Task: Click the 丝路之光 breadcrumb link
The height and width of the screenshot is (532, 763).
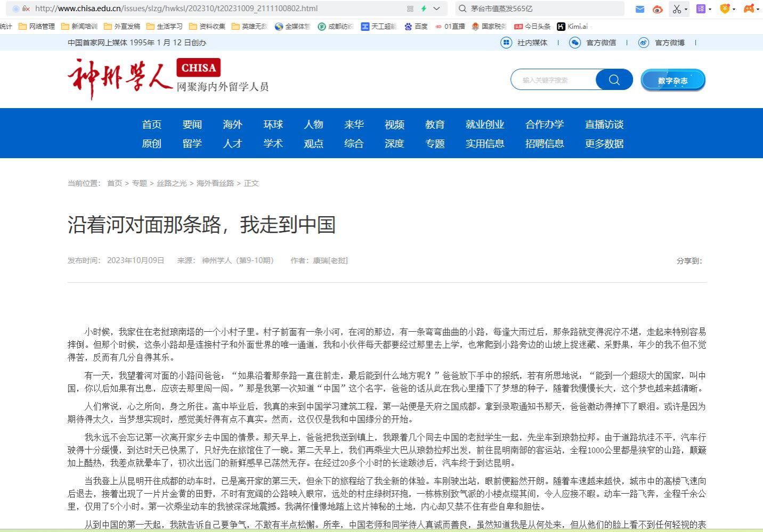Action: coord(172,183)
